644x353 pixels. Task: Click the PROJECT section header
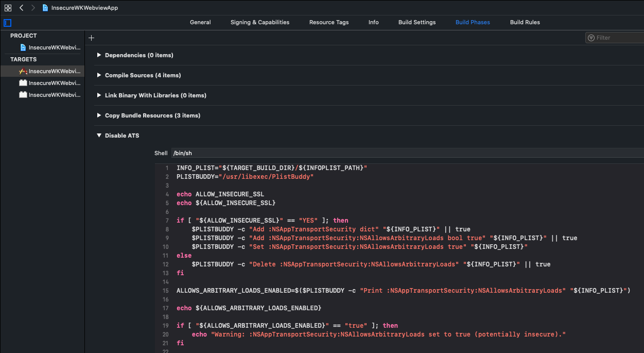pos(24,36)
